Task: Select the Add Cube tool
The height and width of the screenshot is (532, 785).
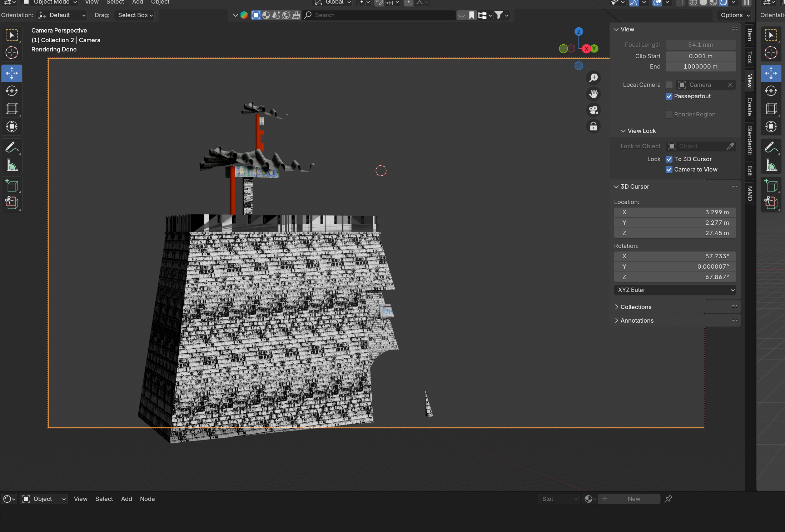Action: click(x=12, y=185)
